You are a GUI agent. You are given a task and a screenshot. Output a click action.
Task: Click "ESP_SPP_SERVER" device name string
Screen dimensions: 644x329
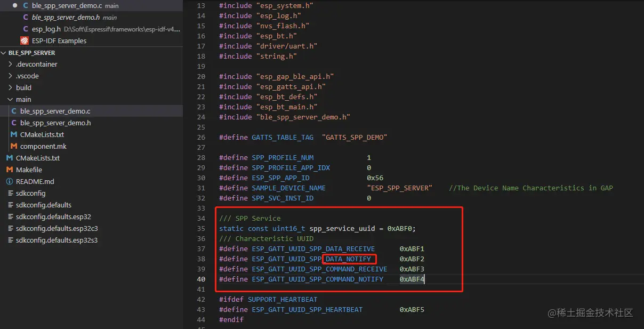click(x=400, y=188)
